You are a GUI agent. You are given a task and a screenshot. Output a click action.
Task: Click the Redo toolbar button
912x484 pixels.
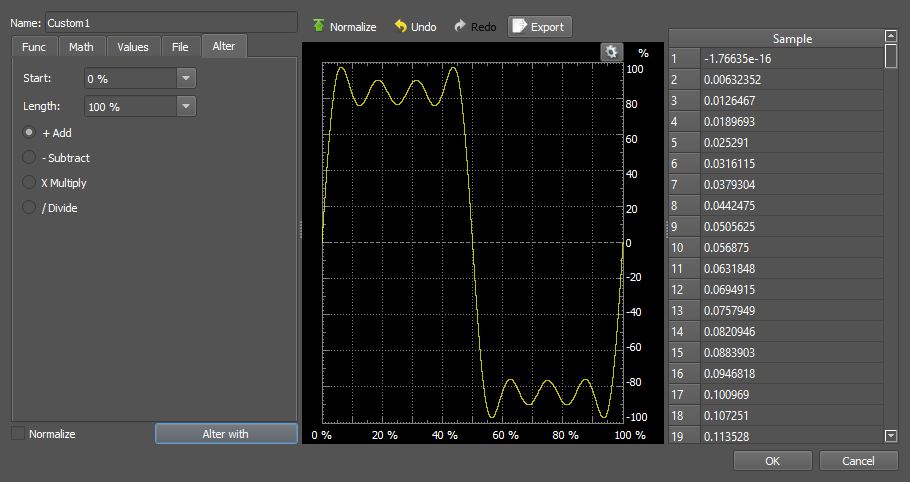475,27
